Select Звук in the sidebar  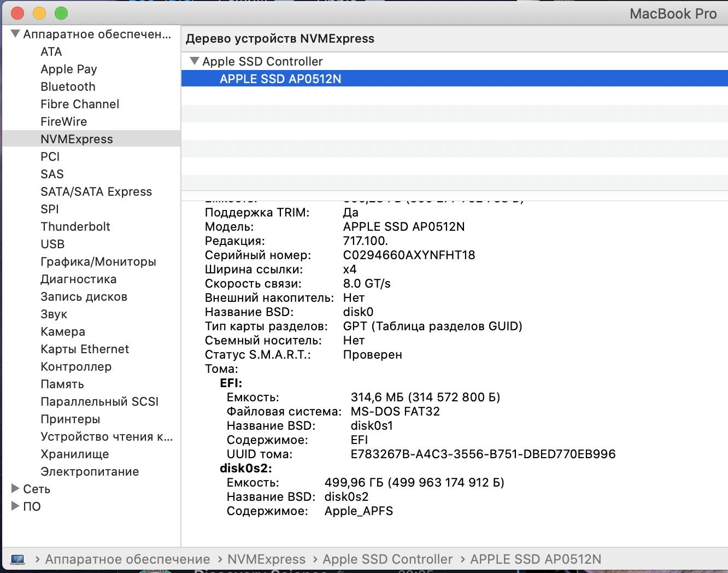54,314
